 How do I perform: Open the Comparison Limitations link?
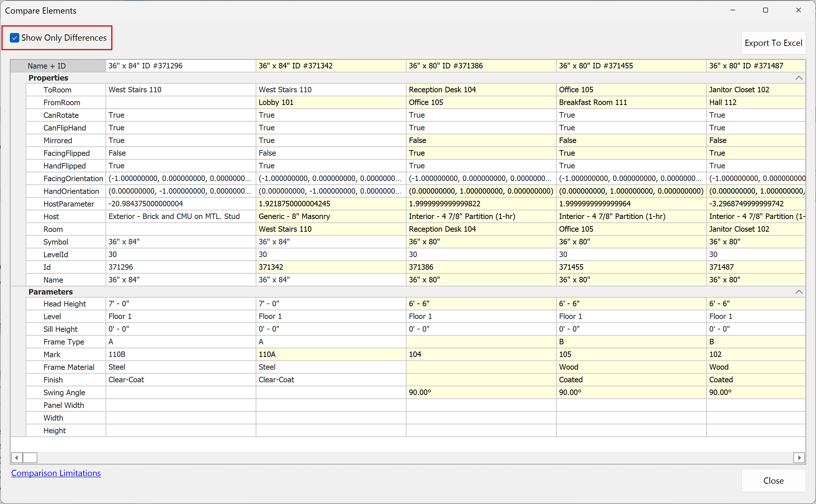click(x=56, y=473)
